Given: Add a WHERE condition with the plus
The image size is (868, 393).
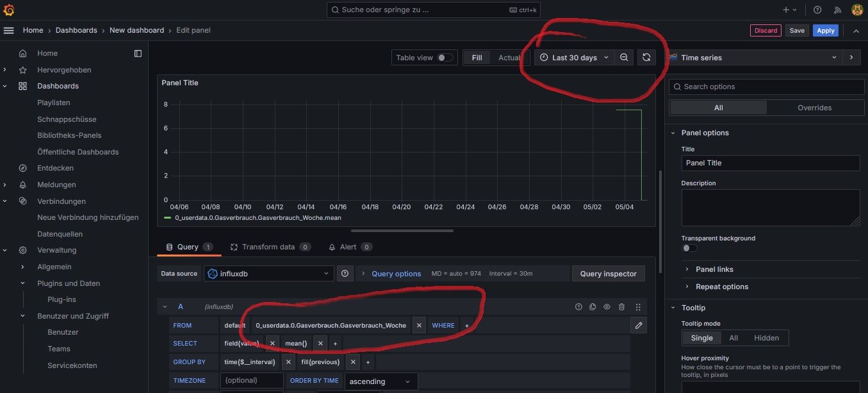Looking at the screenshot, I should 467,326.
